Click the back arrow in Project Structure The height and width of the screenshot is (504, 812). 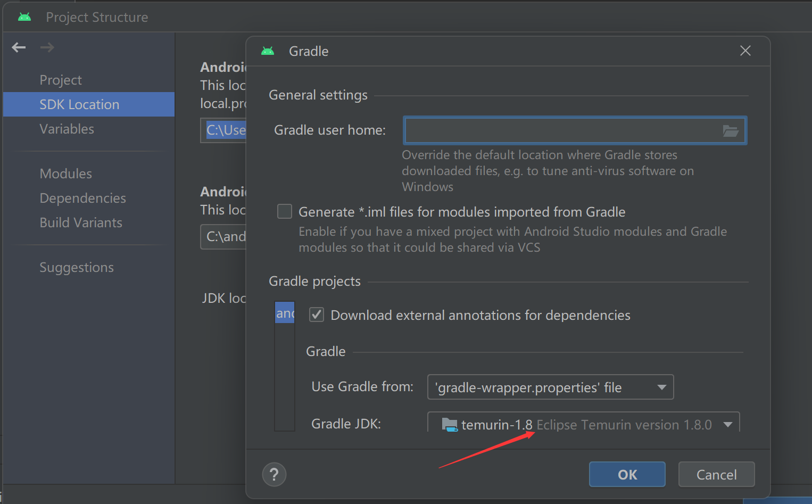[x=19, y=47]
